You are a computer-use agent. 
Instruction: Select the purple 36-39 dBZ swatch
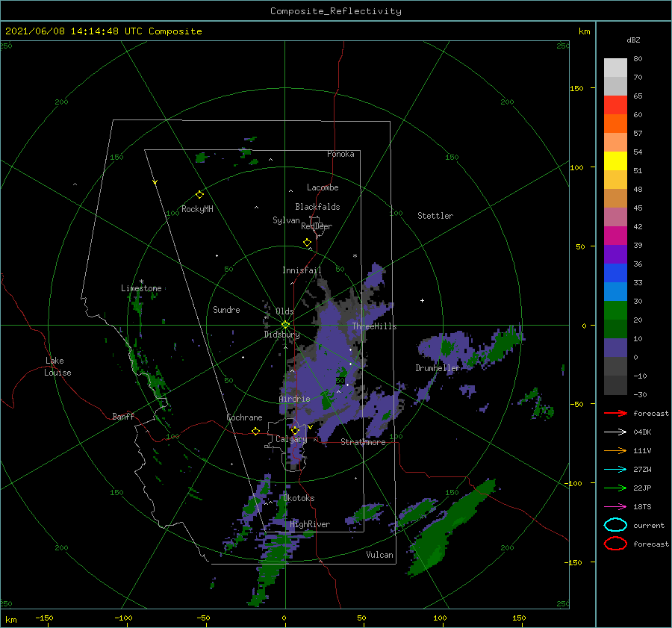(615, 254)
